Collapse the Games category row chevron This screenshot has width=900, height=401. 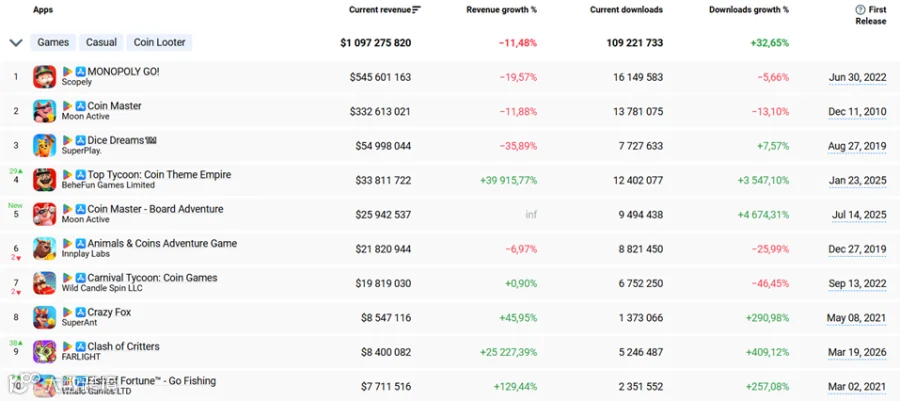tap(16, 42)
